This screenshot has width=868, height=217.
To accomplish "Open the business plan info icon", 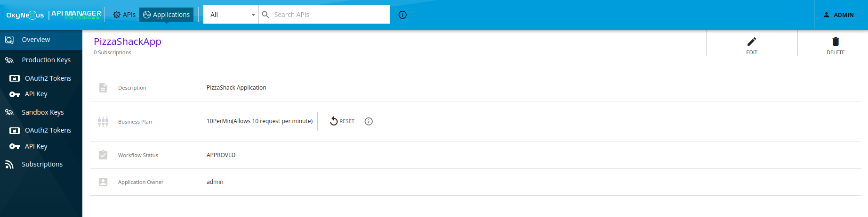I will coord(369,121).
